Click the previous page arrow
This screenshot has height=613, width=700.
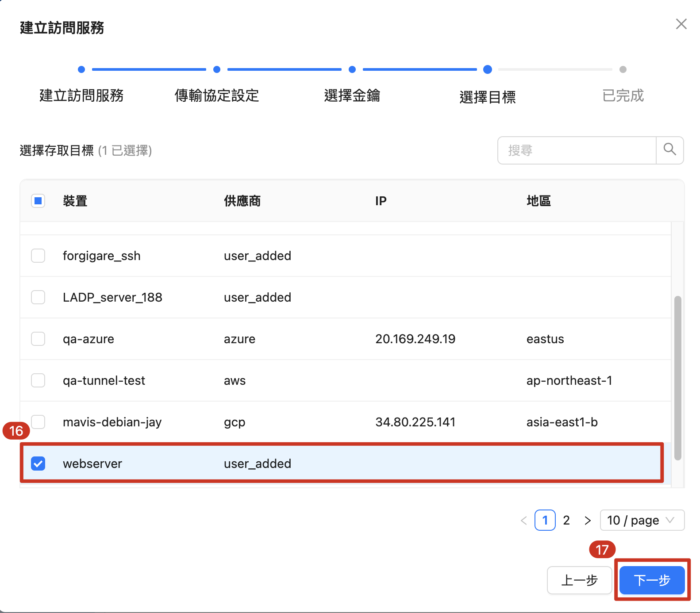(x=524, y=521)
